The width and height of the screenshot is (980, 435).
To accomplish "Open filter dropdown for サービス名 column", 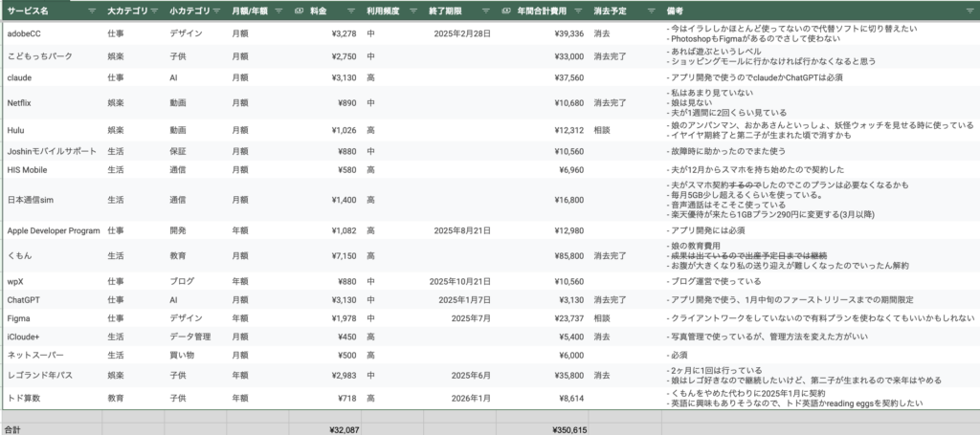I will (93, 11).
